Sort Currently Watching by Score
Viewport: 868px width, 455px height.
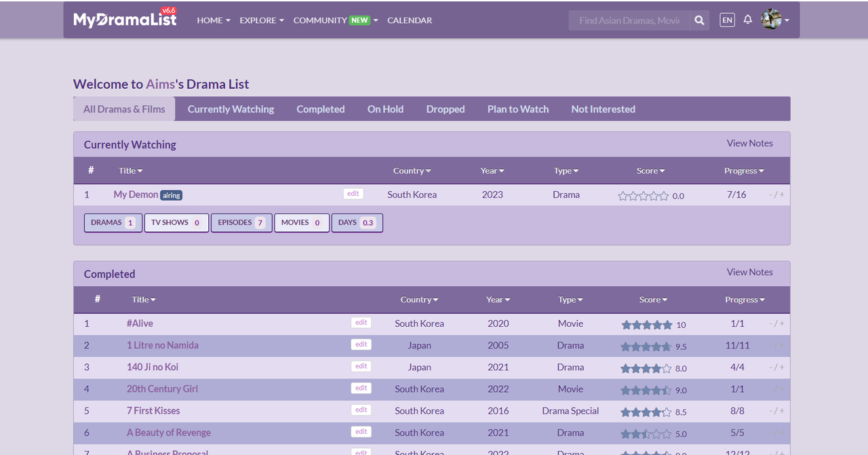click(650, 171)
